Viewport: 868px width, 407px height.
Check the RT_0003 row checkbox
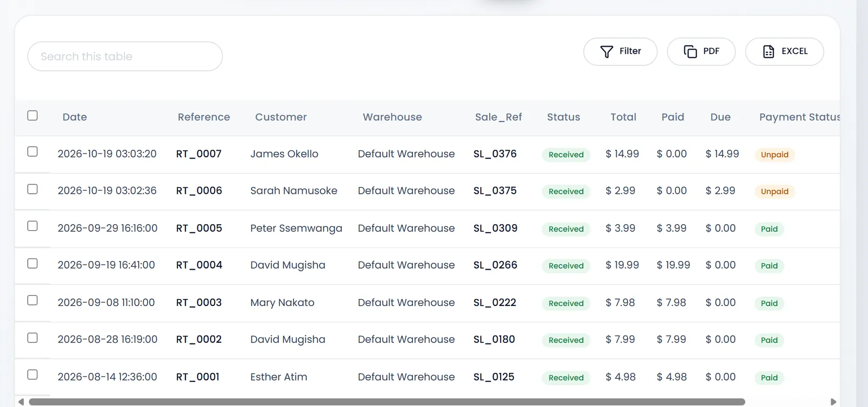tap(33, 300)
